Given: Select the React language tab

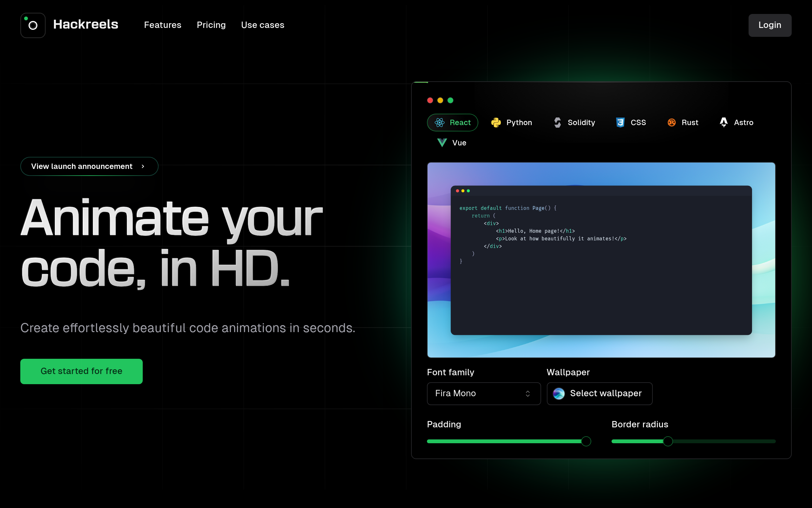Looking at the screenshot, I should (x=452, y=123).
